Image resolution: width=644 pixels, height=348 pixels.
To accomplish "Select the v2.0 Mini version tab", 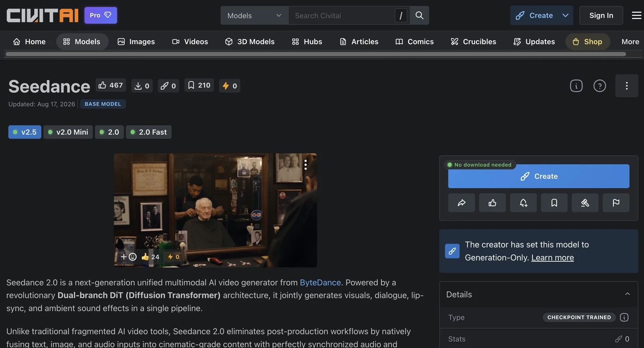I will pos(68,132).
